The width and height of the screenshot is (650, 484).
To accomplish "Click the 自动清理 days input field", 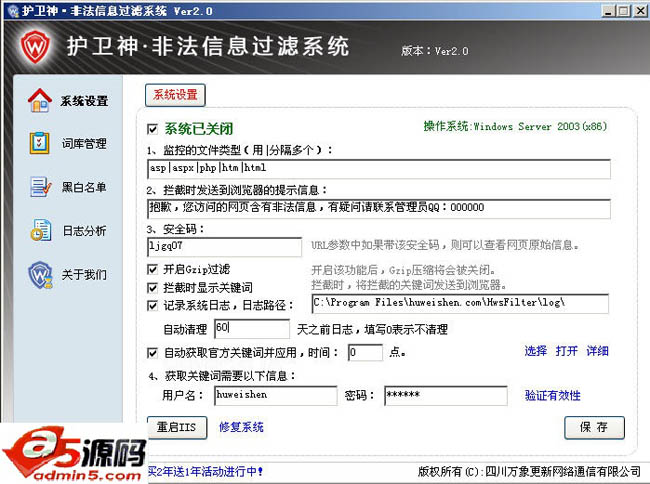I will 252,329.
